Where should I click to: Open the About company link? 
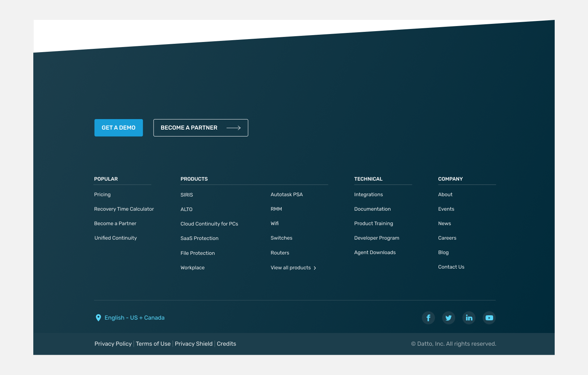445,194
